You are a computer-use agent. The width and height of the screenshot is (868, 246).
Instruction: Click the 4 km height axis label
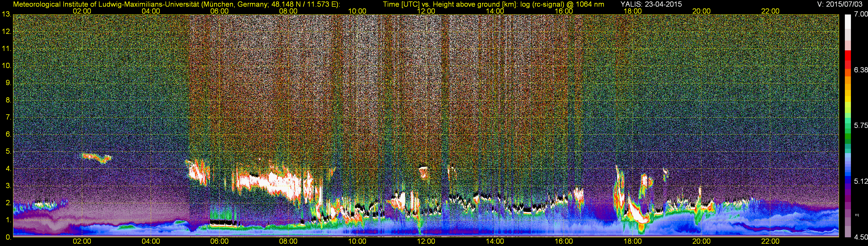[x=8, y=169]
